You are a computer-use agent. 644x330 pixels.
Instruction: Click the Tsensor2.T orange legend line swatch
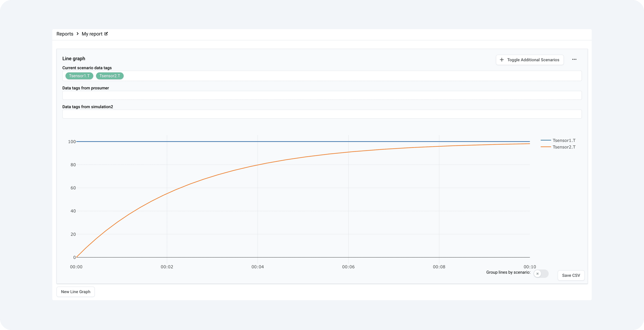coord(546,147)
